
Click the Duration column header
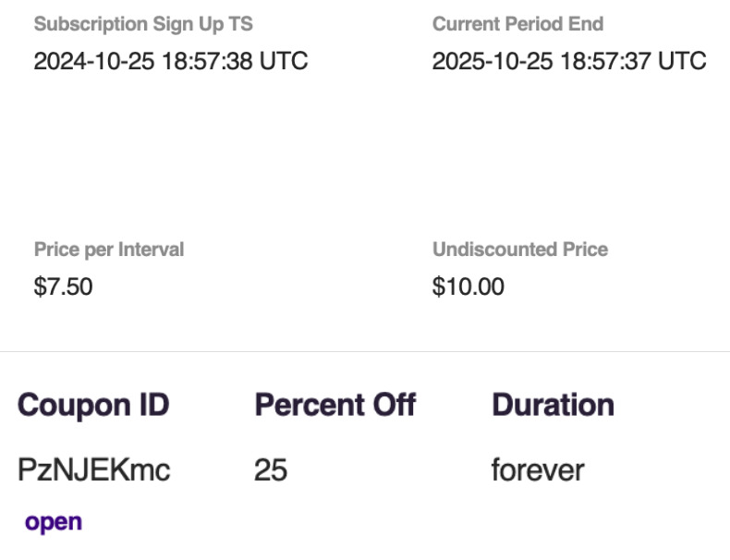[x=553, y=405]
